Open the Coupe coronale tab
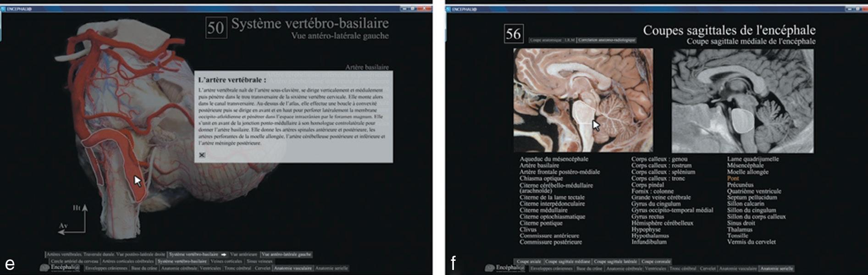 click(656, 262)
